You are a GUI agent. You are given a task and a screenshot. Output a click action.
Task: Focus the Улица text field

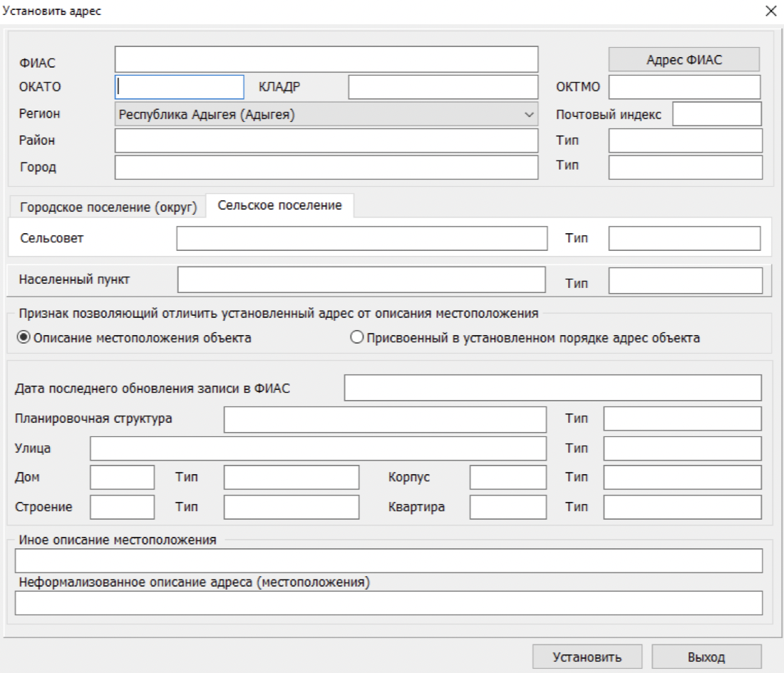(318, 449)
